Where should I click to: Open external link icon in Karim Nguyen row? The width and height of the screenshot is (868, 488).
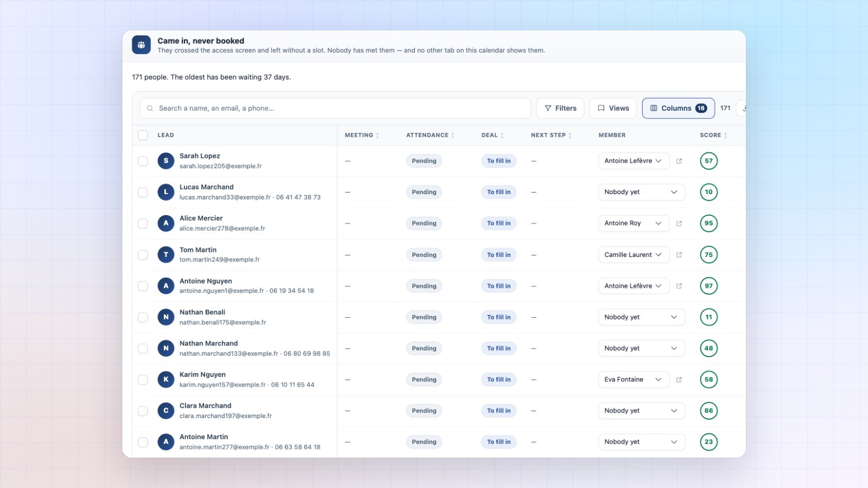679,380
